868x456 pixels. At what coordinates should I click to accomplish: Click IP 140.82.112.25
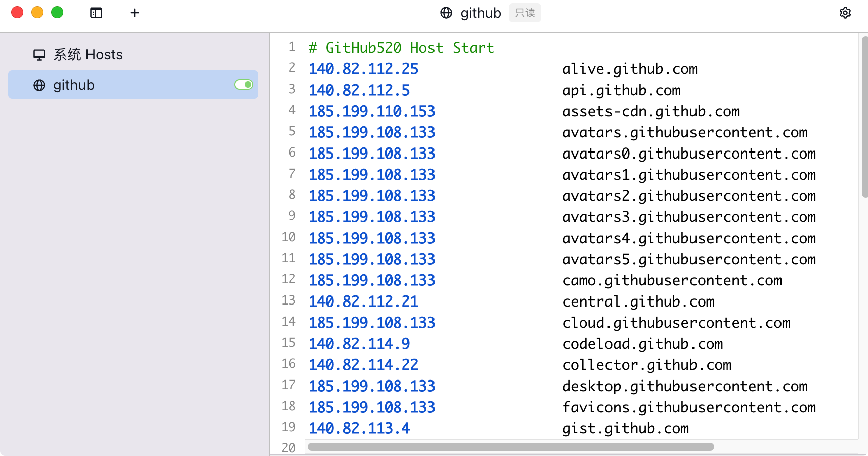click(x=364, y=69)
